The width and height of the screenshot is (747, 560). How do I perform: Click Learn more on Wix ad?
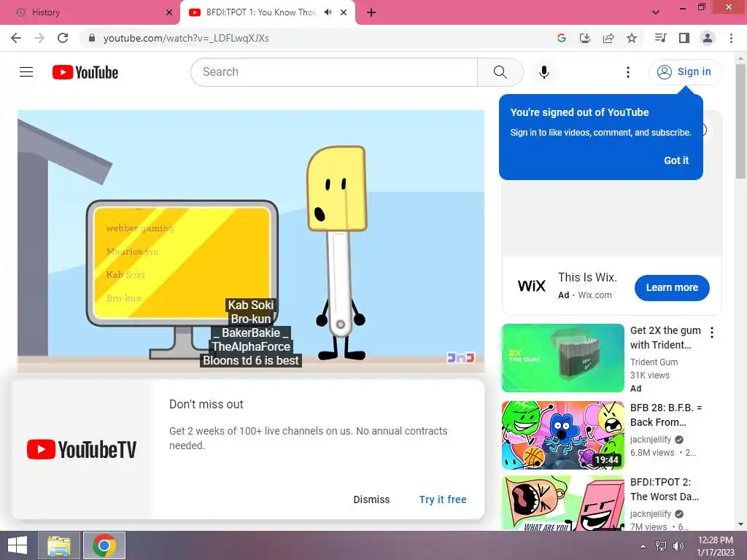[672, 287]
